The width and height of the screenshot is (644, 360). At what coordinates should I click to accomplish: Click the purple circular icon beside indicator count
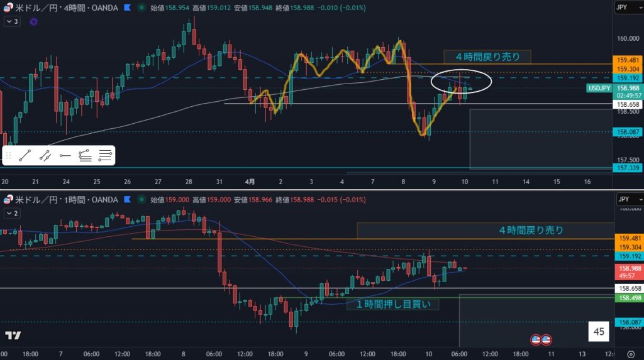33,21
